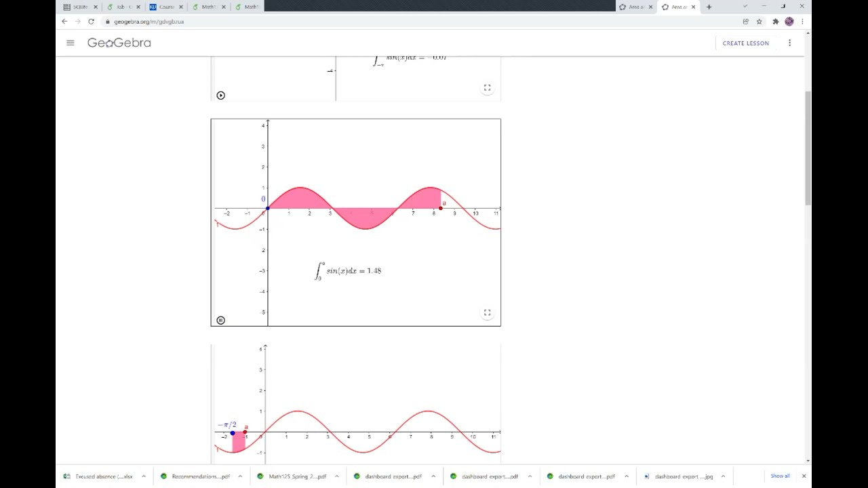Expand options for dashboard export jpg
Image resolution: width=868 pixels, height=488 pixels.
click(723, 476)
